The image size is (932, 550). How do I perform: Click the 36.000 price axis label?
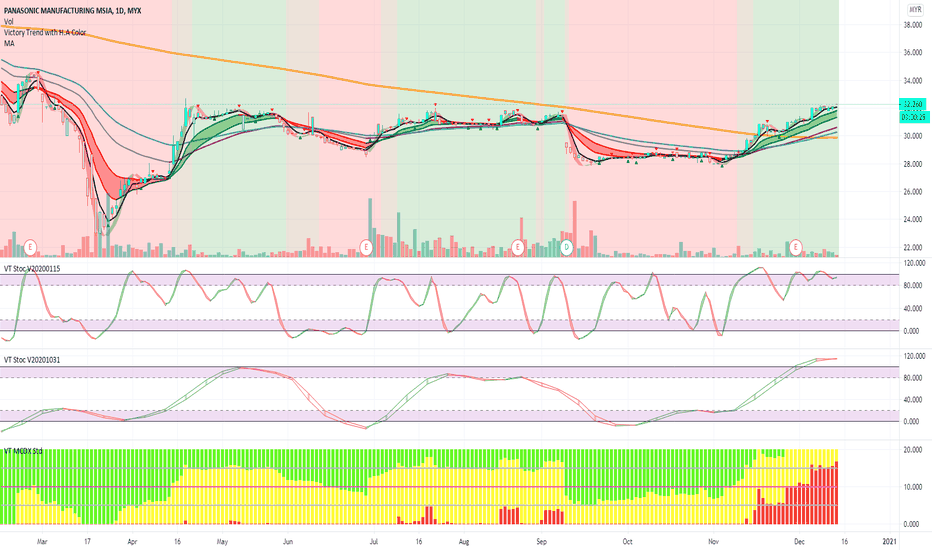click(x=912, y=53)
